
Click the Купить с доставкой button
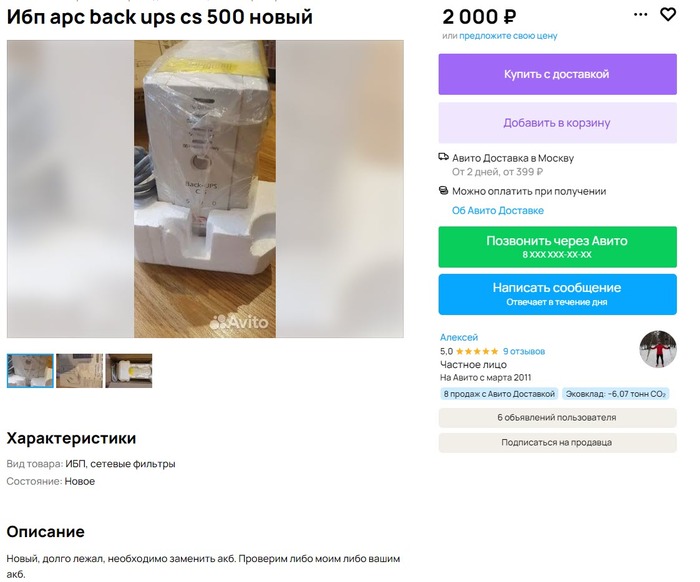(x=557, y=75)
